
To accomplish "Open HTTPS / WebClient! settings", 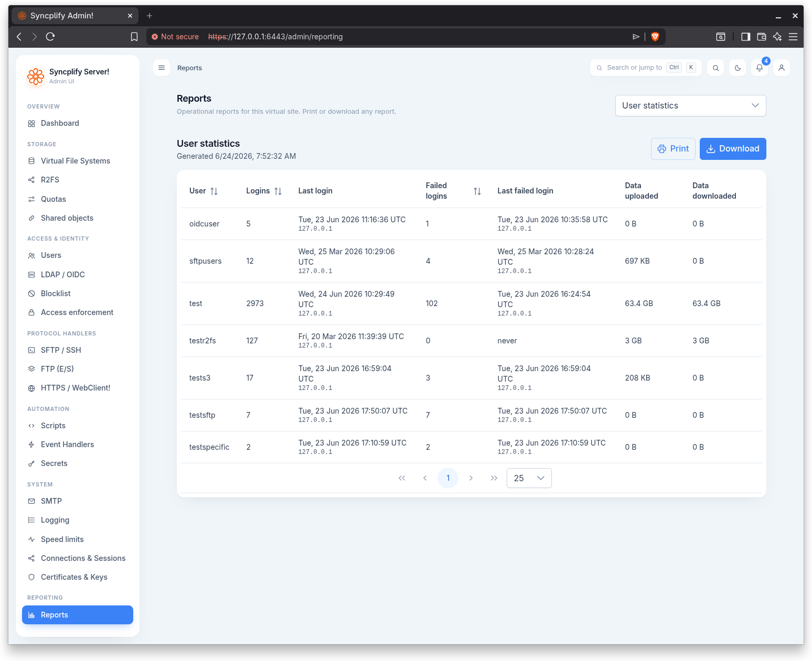I will point(78,388).
